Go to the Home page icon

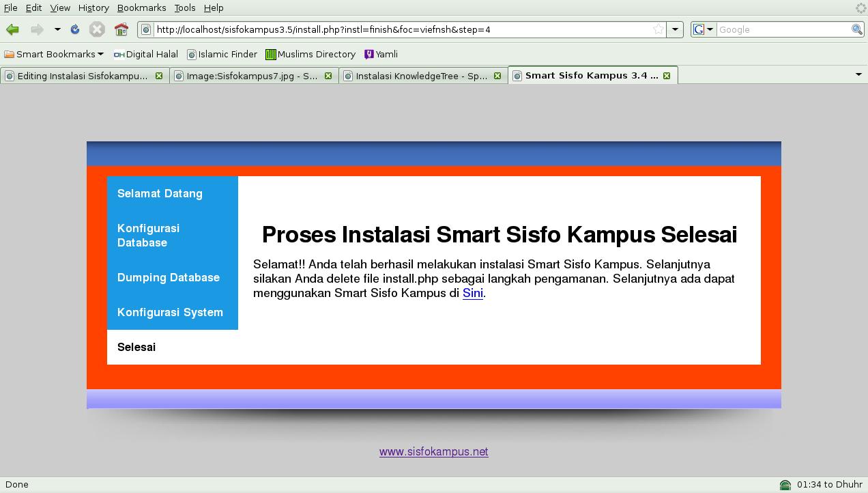(x=121, y=29)
